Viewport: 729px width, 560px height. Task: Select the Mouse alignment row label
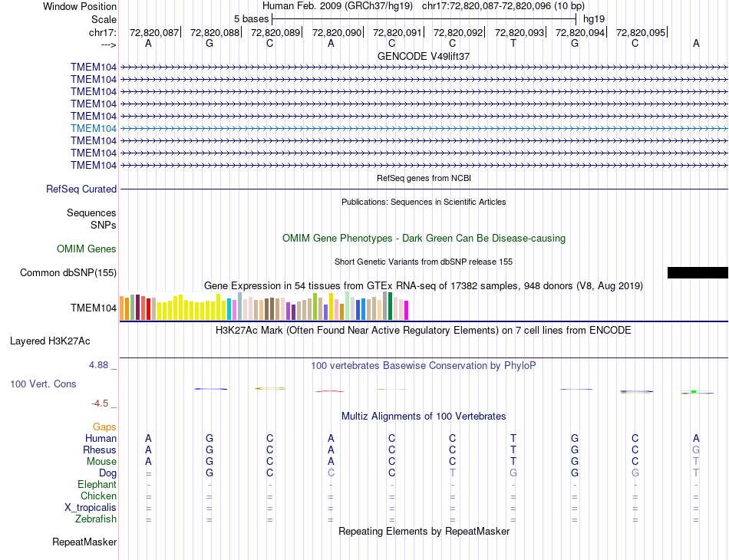tap(101, 462)
